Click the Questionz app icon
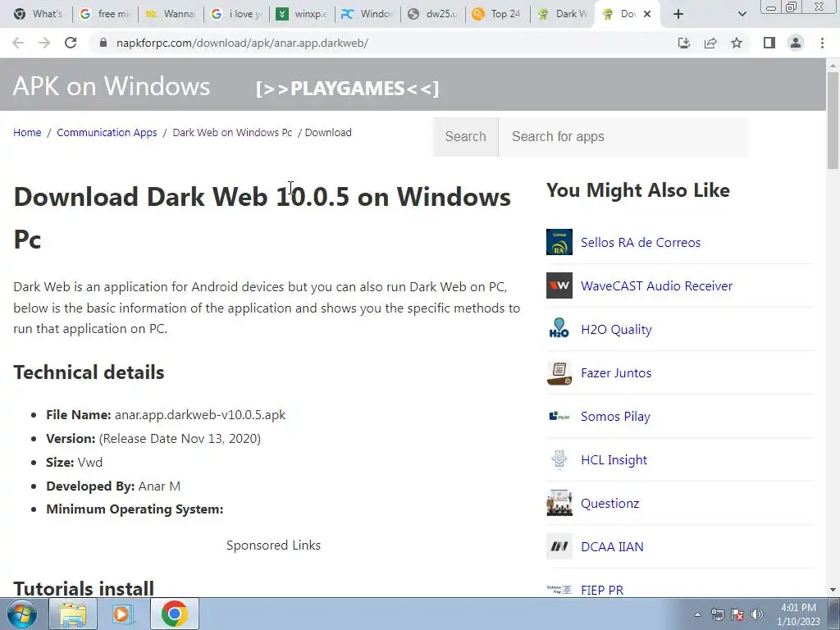This screenshot has width=840, height=630. click(x=559, y=503)
